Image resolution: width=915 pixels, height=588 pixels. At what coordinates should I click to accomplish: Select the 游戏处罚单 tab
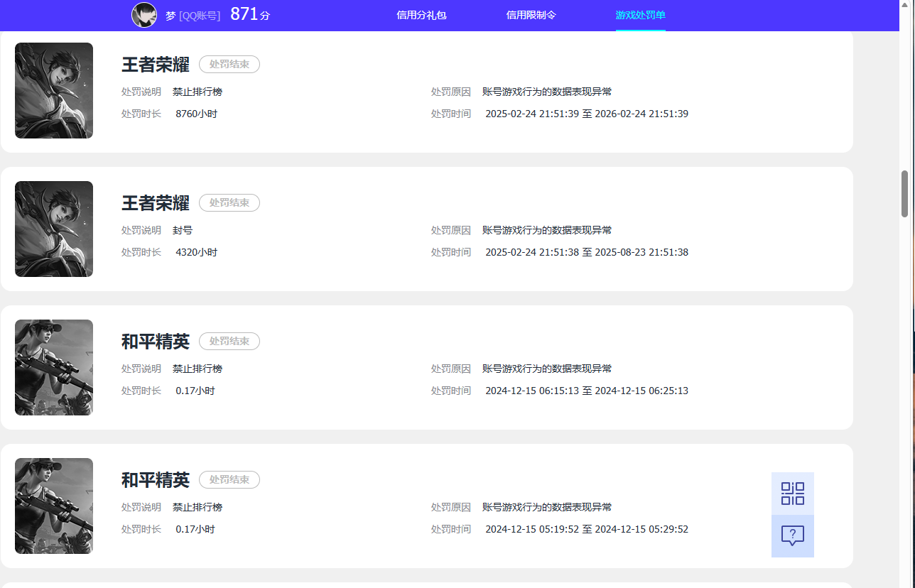pos(641,15)
